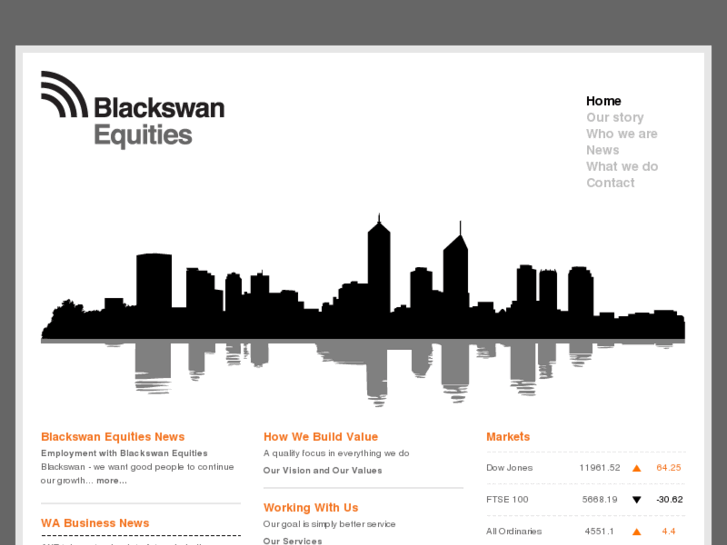This screenshot has width=727, height=545.
Task: Click the All Ordinaries value 4551.1
Action: pos(599,532)
